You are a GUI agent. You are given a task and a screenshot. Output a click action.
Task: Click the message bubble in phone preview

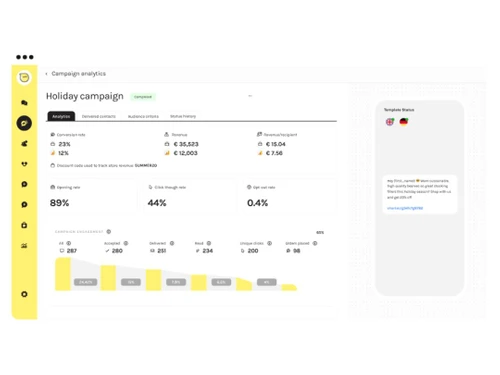pyautogui.click(x=420, y=194)
